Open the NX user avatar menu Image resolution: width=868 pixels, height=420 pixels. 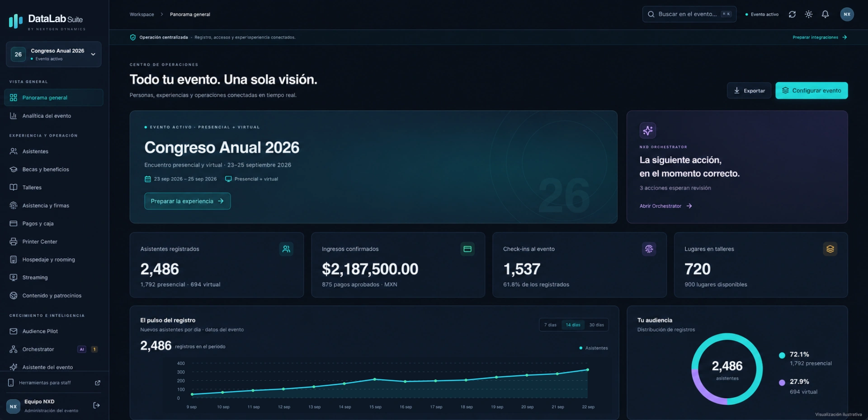847,14
